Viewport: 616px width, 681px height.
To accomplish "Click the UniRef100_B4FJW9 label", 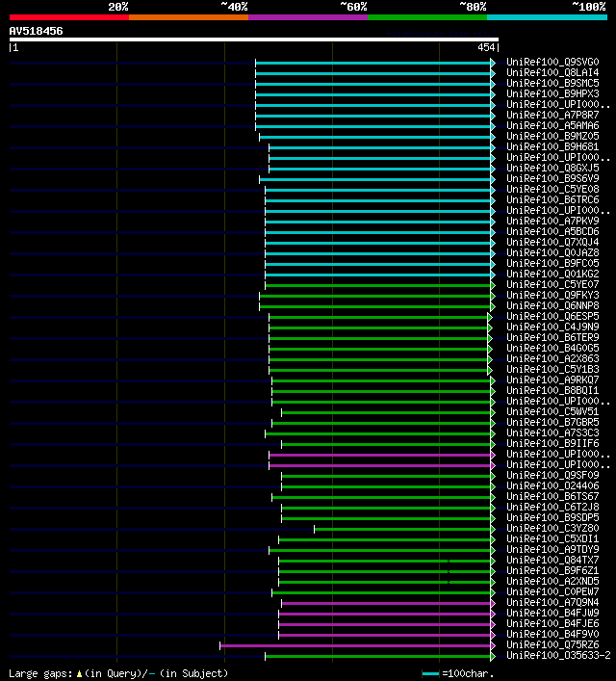I will [x=552, y=614].
